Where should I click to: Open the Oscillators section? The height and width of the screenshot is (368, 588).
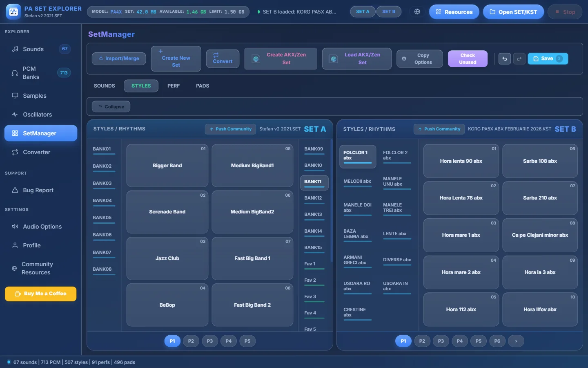point(41,114)
